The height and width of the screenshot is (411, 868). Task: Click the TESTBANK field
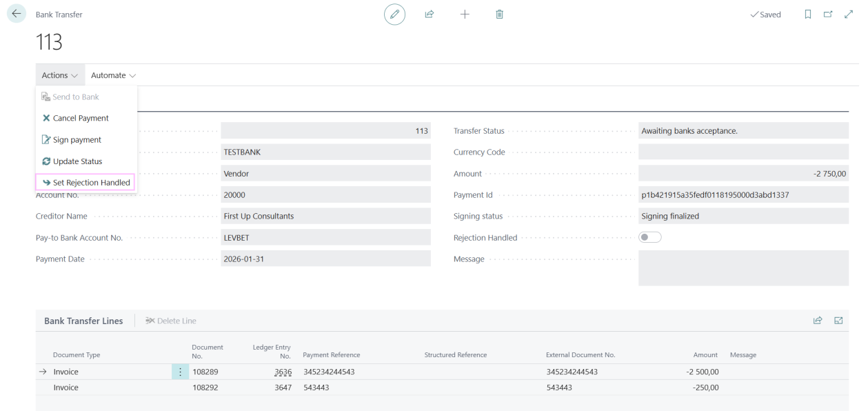point(325,152)
